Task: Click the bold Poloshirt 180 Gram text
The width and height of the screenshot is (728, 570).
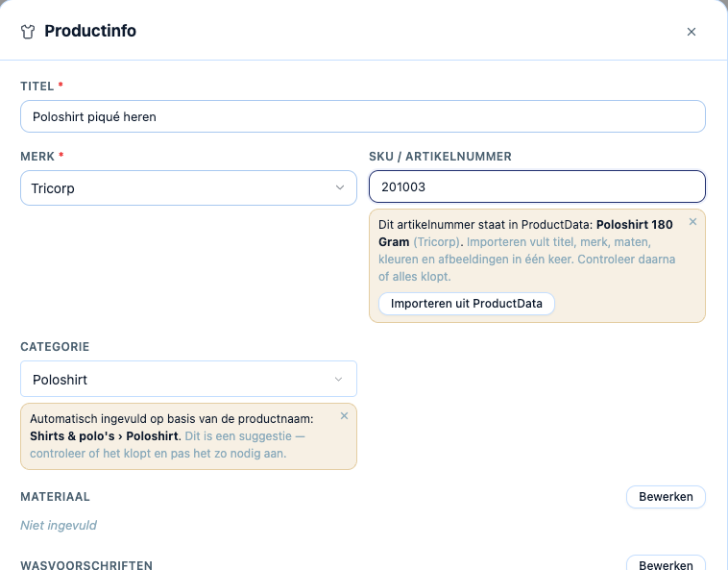Action: pos(525,234)
